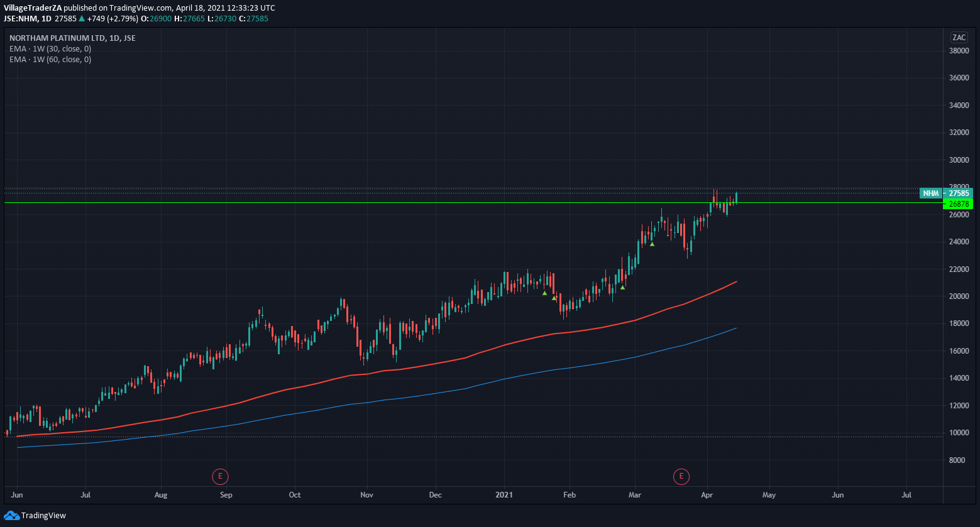Click the Nov label on the time axis

[366, 495]
